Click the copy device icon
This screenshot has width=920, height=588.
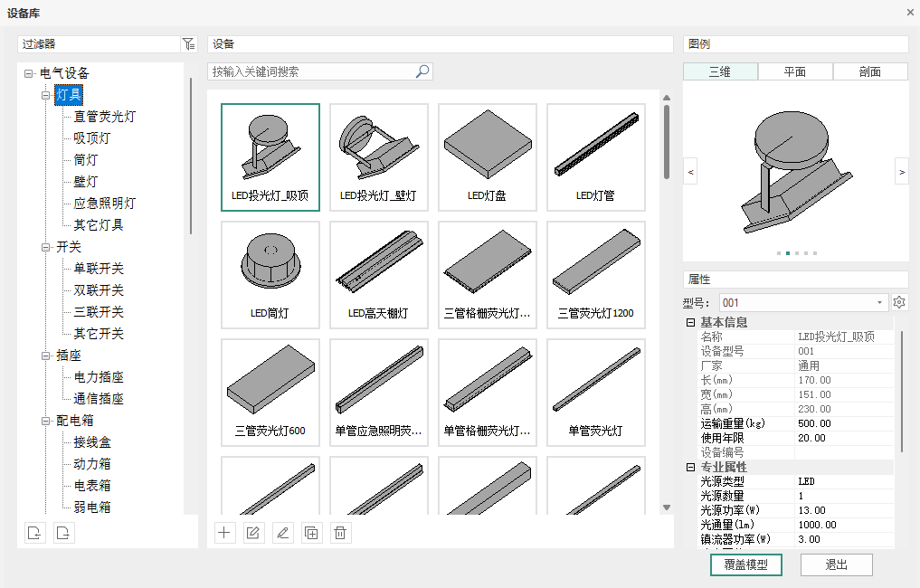coord(311,533)
